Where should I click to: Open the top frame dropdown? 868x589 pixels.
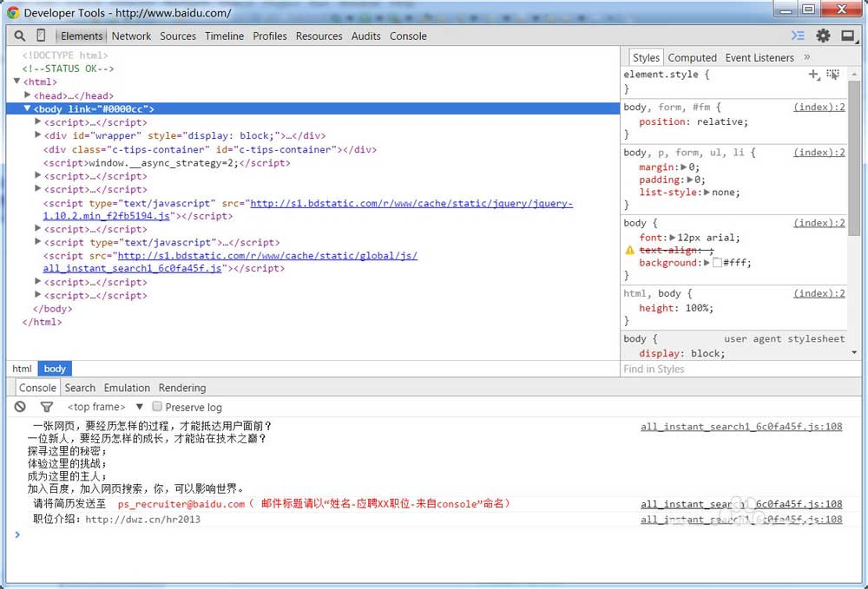click(x=105, y=407)
